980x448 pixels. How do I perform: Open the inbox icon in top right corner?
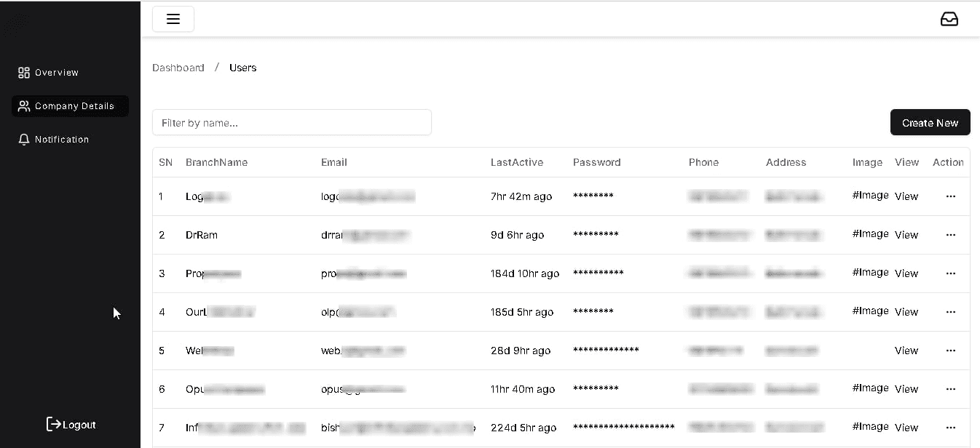[x=949, y=19]
